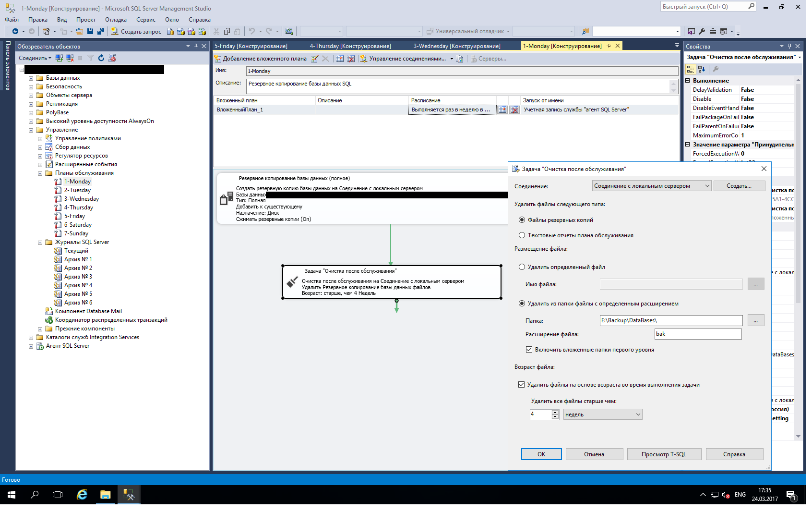Screen dimensions: 812x512
Task: Click connect Object Explorer icon
Action: pos(59,58)
